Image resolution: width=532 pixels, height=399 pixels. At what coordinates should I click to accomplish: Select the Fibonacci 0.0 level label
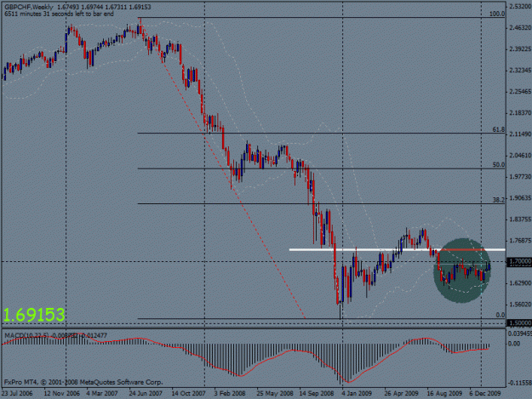[501, 315]
